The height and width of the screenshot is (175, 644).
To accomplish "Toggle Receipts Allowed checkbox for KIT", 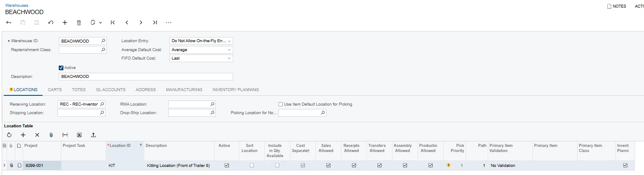I will tap(354, 165).
